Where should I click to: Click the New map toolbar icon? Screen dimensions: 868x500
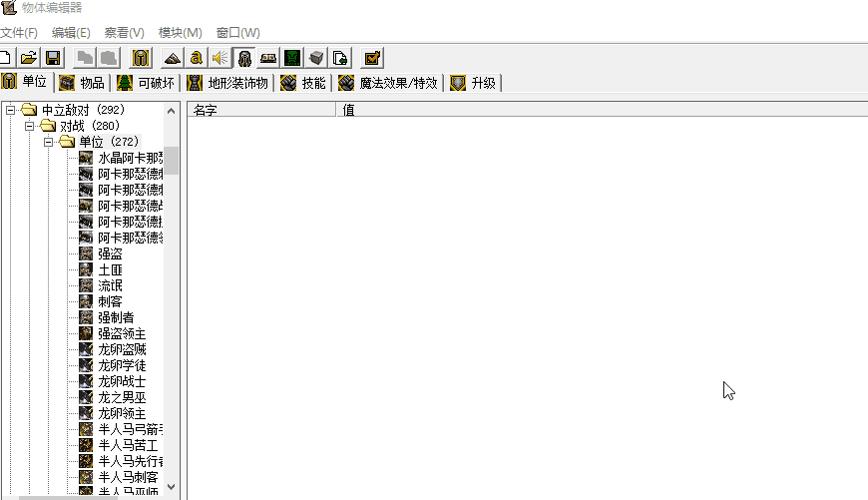pyautogui.click(x=6, y=58)
